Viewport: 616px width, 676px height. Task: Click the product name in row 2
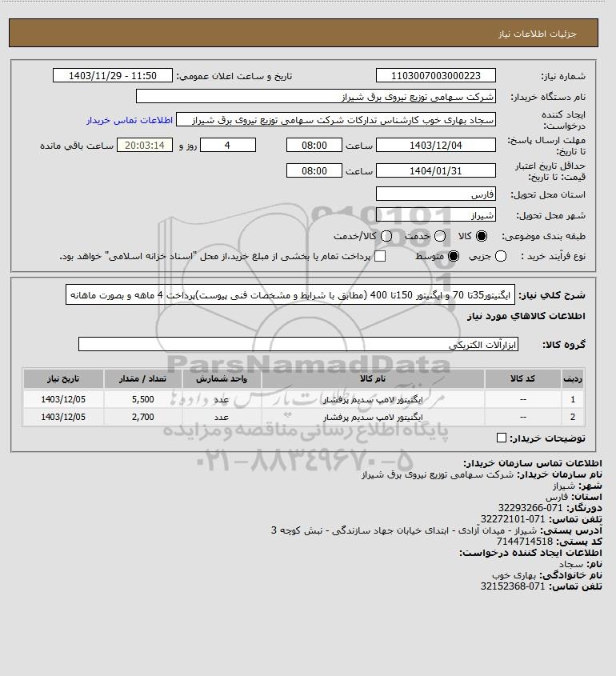click(373, 418)
